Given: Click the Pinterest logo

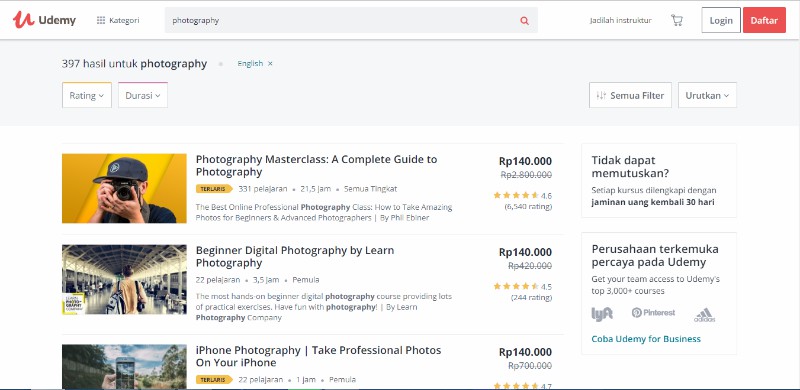Looking at the screenshot, I should (653, 312).
